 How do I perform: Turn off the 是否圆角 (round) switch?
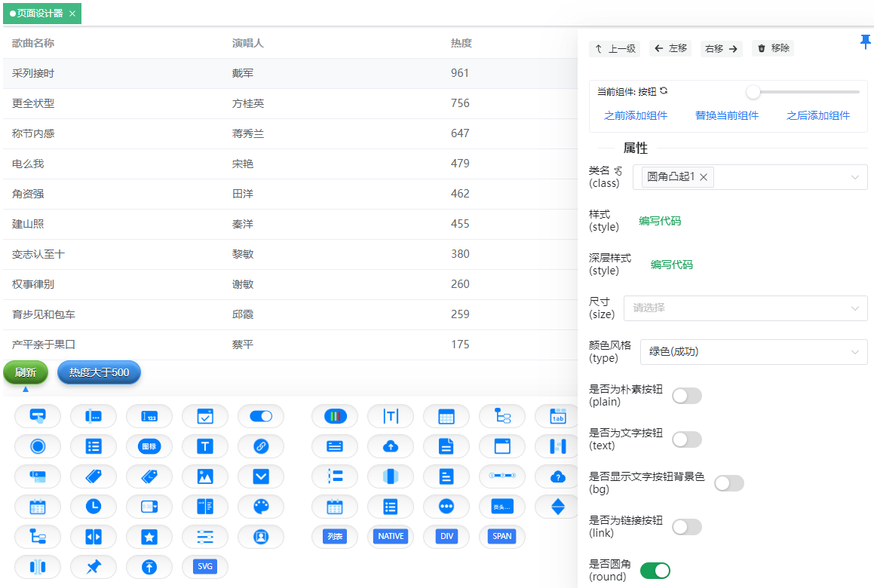[655, 570]
